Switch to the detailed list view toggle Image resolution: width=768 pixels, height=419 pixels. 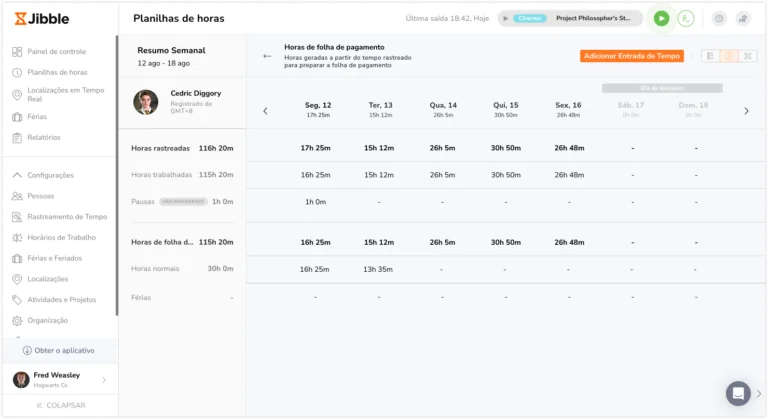pos(710,56)
